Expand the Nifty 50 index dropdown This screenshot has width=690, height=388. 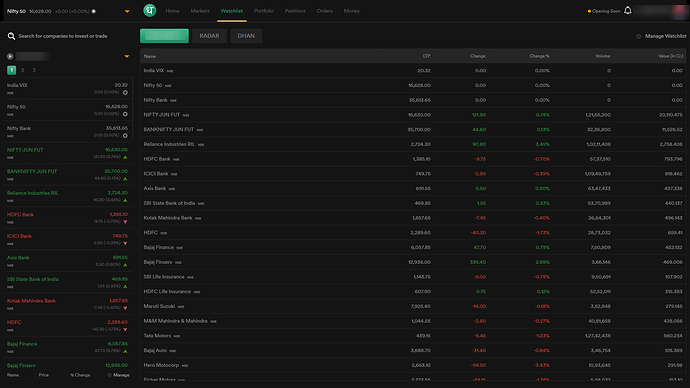pyautogui.click(x=127, y=11)
